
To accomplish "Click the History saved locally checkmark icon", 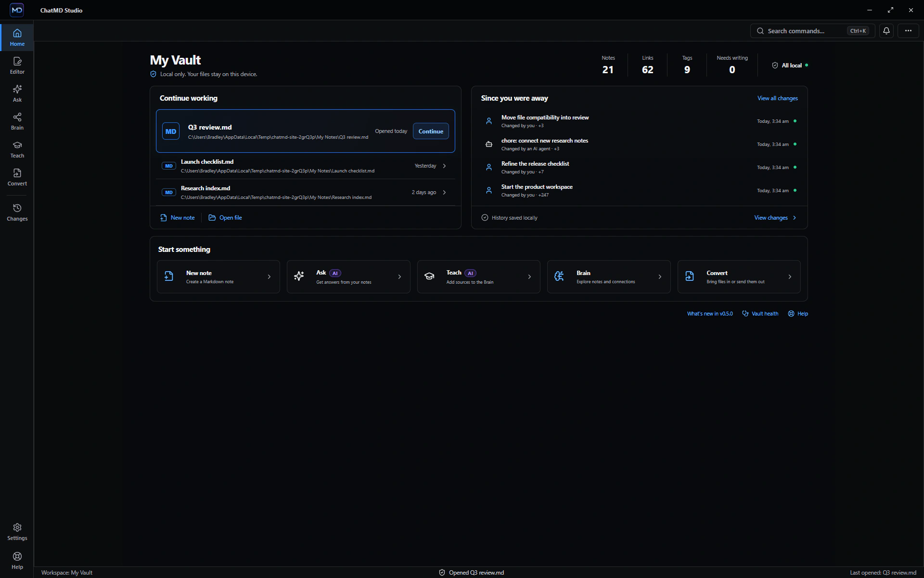I will (x=485, y=218).
